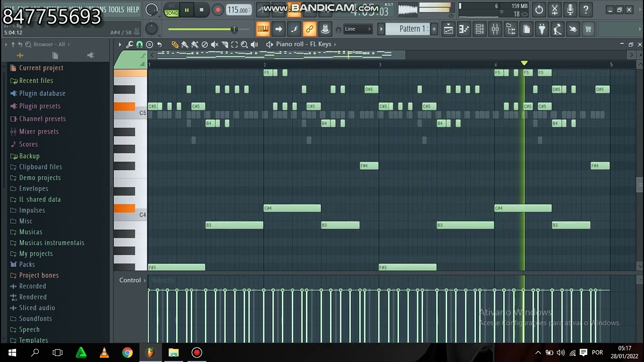
Task: Open the Stamp chord tool
Action: coord(149,44)
